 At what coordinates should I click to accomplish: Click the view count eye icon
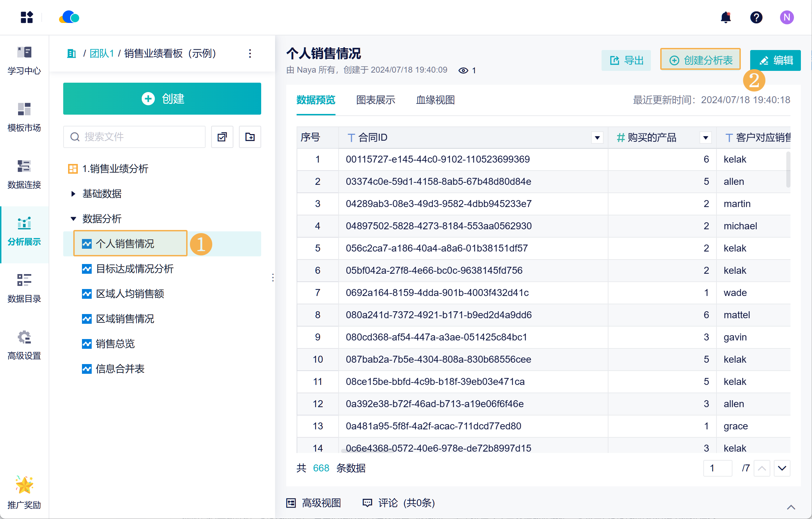pyautogui.click(x=463, y=71)
